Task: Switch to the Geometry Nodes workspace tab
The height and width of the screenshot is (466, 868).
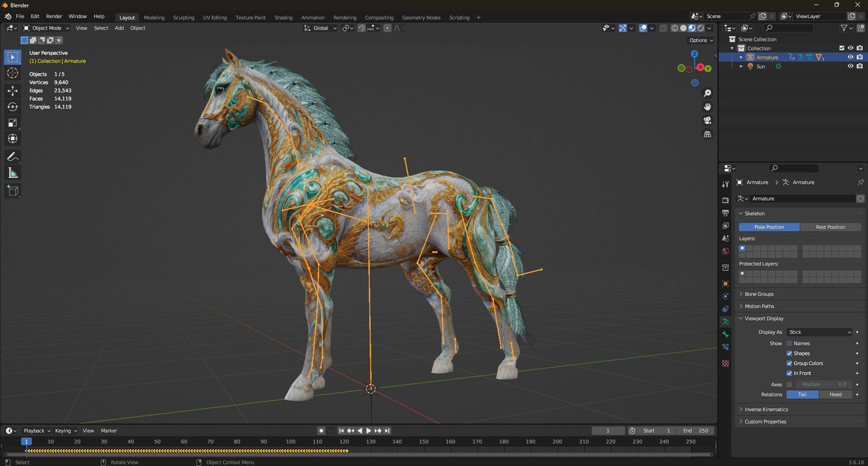Action: pos(421,17)
